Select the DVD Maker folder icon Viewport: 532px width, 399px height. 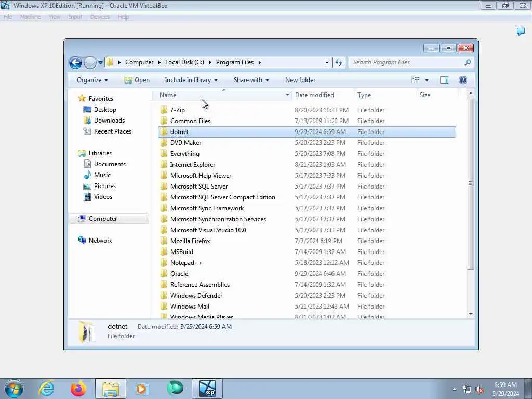[x=164, y=142]
